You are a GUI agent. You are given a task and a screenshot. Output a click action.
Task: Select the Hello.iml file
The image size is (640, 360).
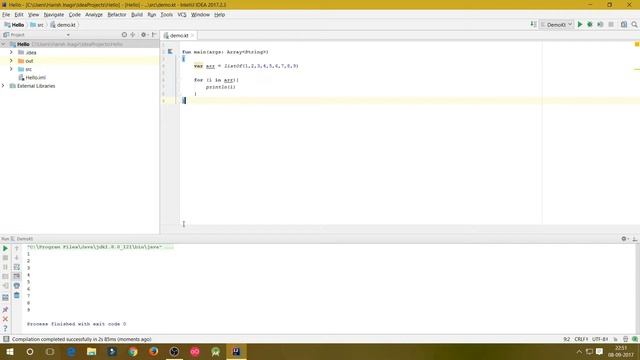[32, 78]
